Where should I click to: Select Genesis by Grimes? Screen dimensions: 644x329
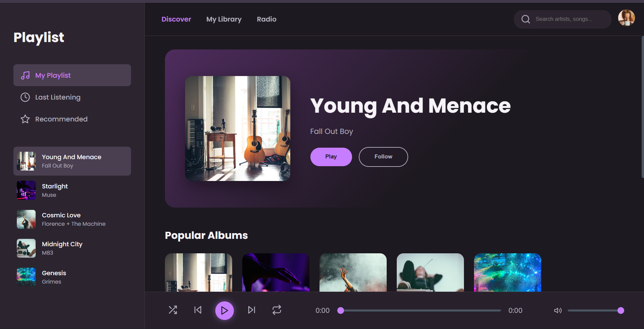click(x=72, y=277)
